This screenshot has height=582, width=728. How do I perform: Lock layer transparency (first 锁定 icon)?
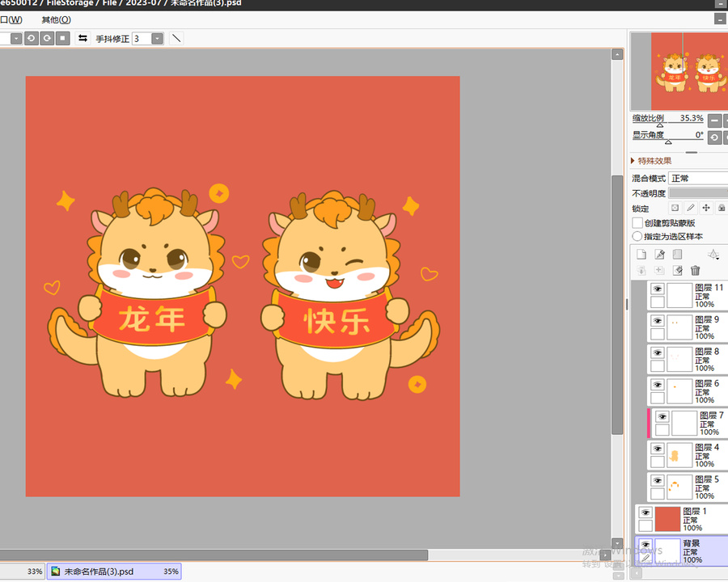click(x=675, y=208)
